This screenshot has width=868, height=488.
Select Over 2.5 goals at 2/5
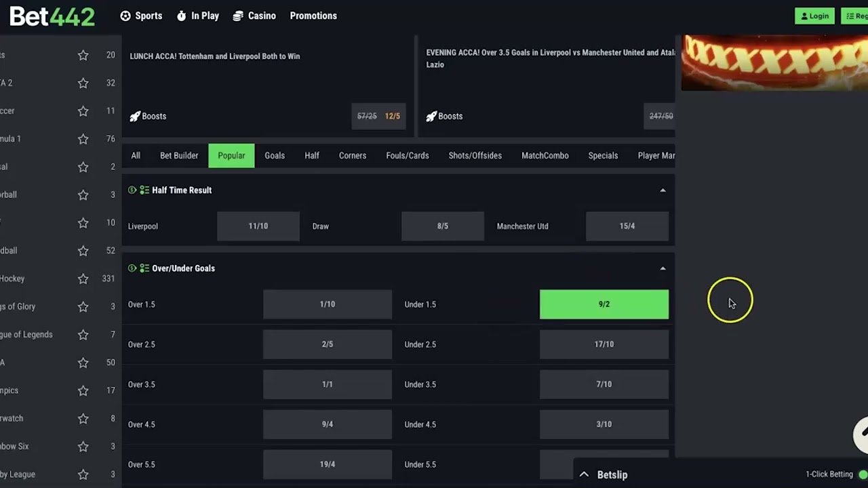coord(328,344)
